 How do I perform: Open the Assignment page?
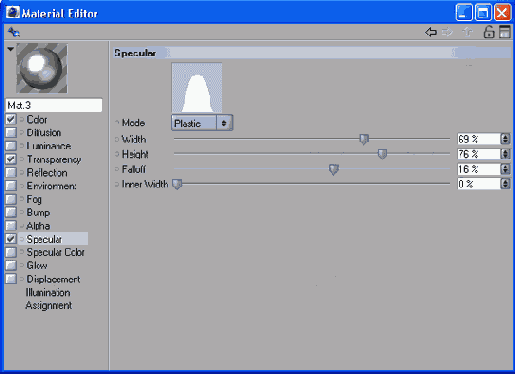[x=49, y=305]
